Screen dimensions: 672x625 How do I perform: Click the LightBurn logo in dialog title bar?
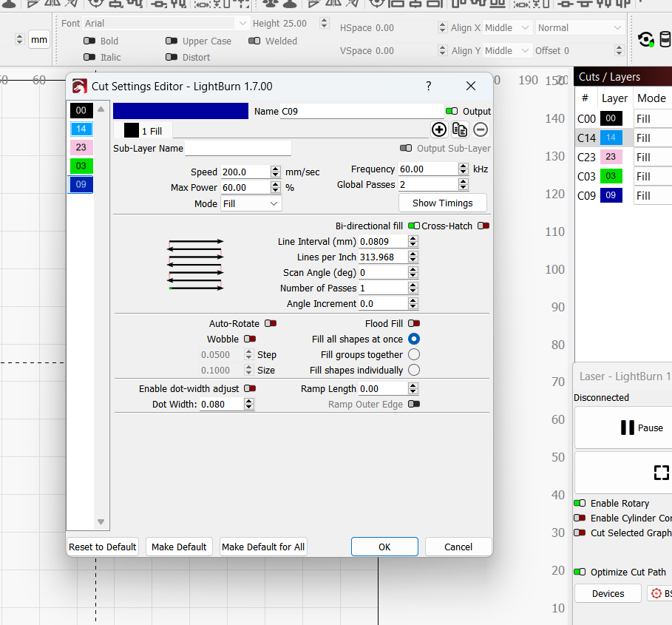pos(80,86)
